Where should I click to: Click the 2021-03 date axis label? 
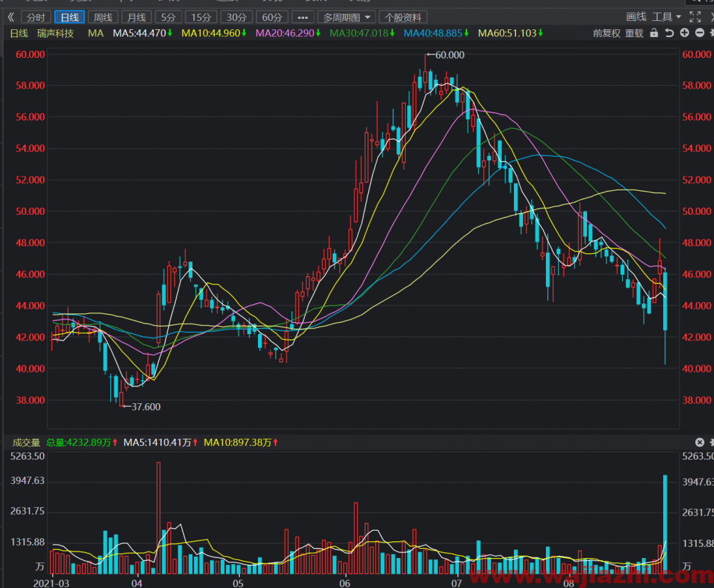pos(51,583)
